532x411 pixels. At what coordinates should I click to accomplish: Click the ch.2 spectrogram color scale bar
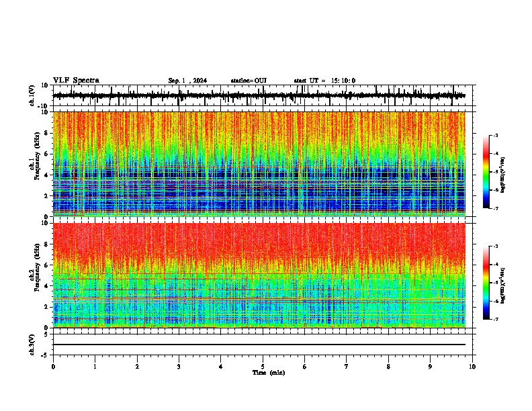coord(486,283)
